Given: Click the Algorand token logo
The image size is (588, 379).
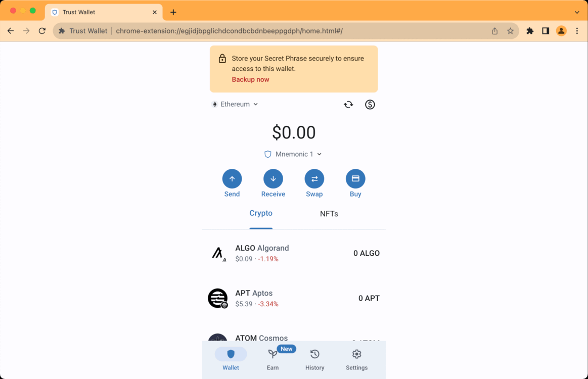Looking at the screenshot, I should (x=218, y=253).
